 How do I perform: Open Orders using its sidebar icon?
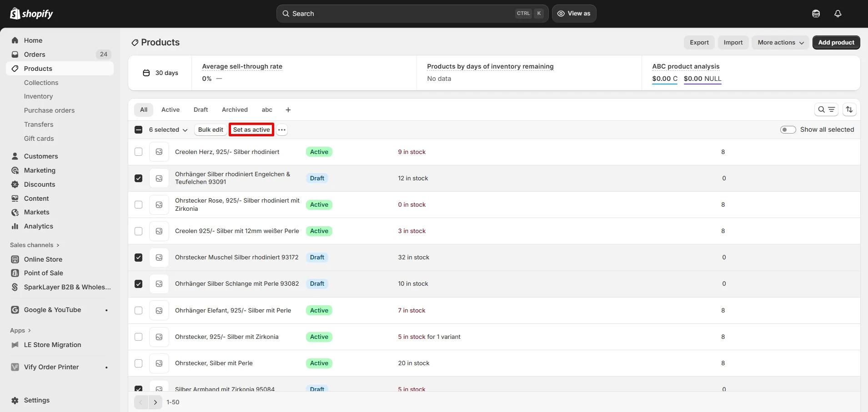[x=15, y=54]
